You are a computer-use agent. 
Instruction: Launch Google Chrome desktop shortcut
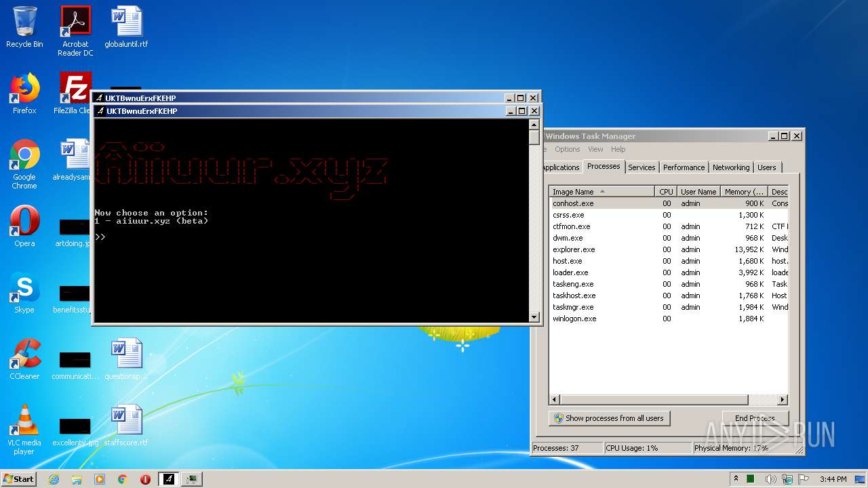tap(24, 165)
